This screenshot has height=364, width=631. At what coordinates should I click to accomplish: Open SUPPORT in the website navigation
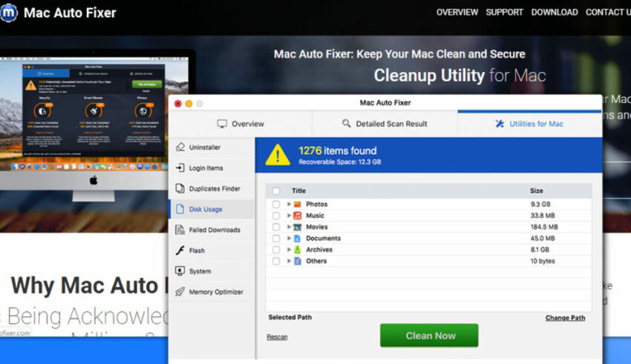[504, 13]
